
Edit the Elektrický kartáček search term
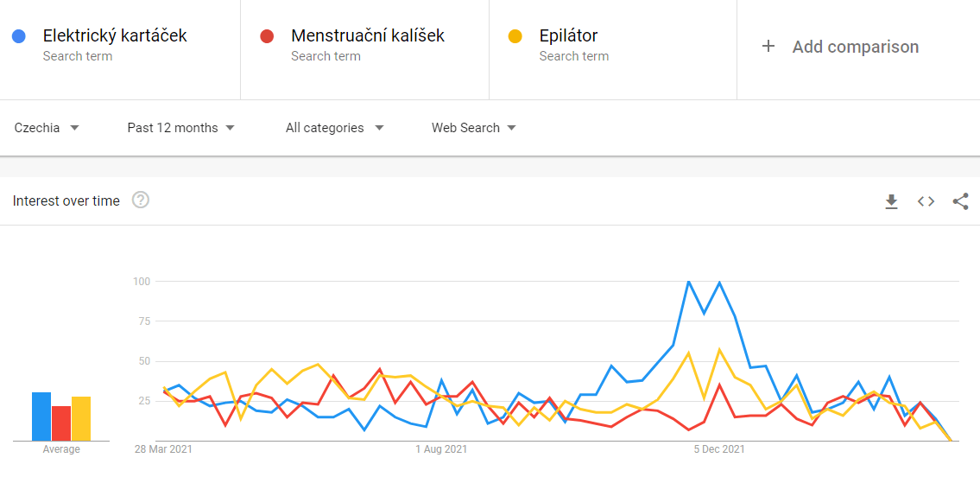click(115, 36)
